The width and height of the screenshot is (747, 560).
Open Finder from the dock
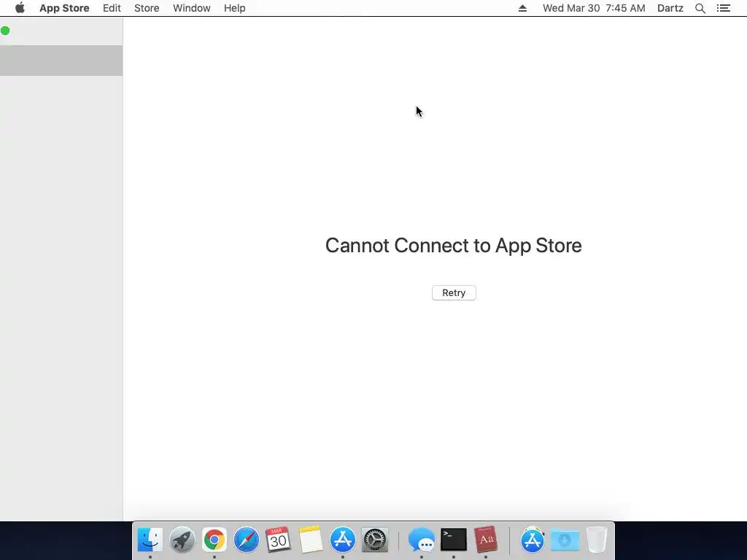[x=150, y=540]
